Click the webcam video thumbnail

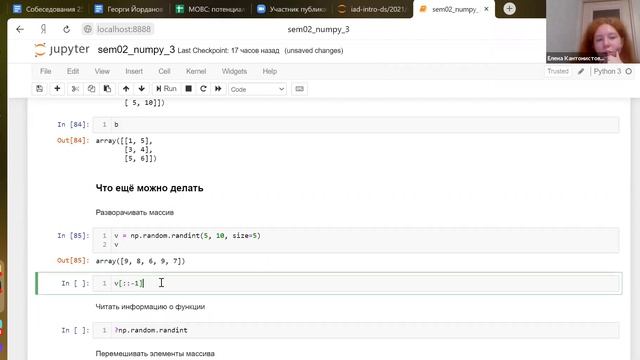[x=593, y=31]
